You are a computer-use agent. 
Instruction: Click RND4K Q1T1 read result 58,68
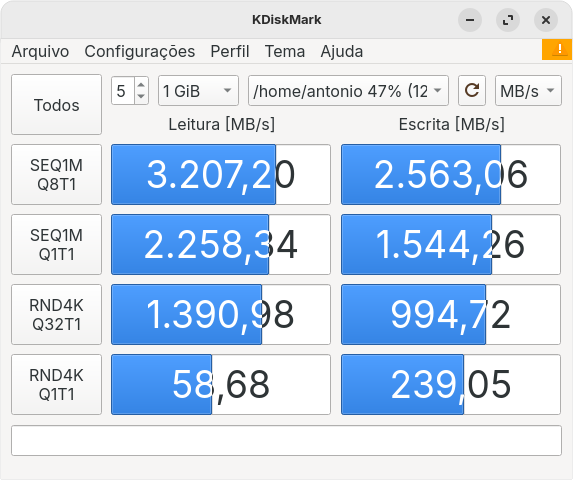[221, 384]
